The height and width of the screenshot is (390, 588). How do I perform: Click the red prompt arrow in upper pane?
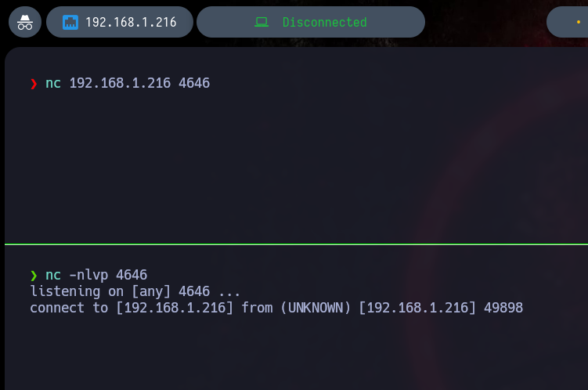click(x=34, y=84)
